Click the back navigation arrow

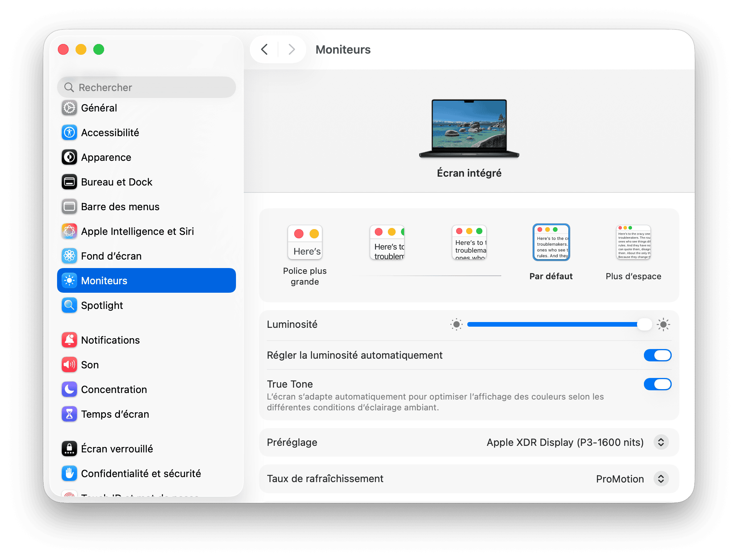pyautogui.click(x=265, y=49)
